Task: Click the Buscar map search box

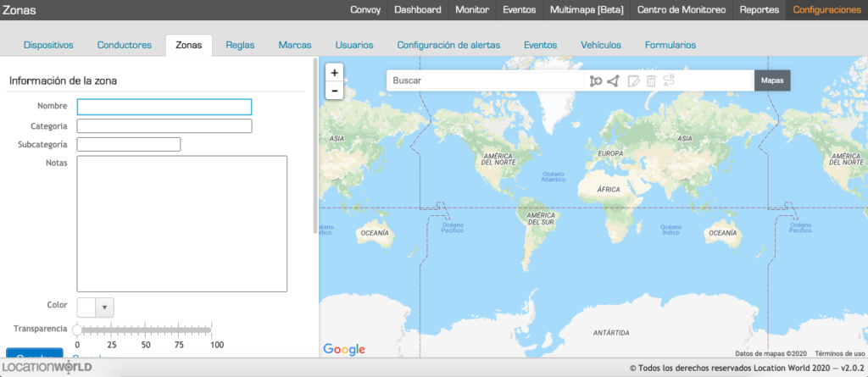Action: [485, 80]
